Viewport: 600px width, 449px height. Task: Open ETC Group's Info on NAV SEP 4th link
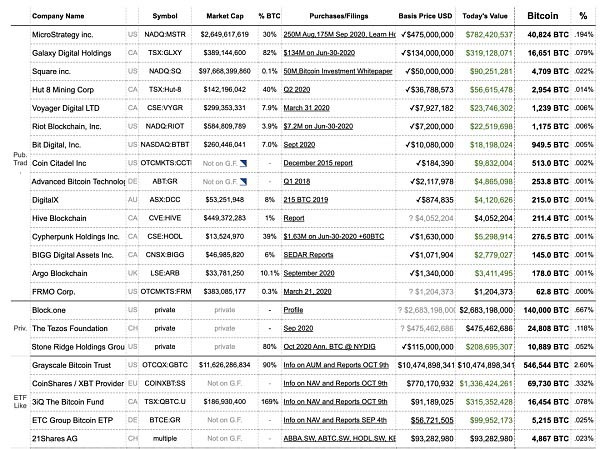335,420
